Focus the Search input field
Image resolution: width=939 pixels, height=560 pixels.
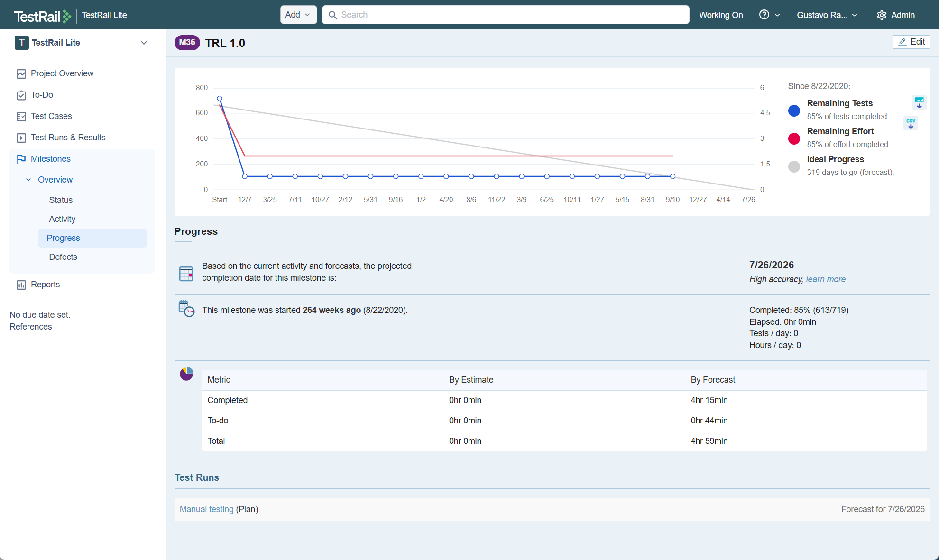pyautogui.click(x=512, y=15)
